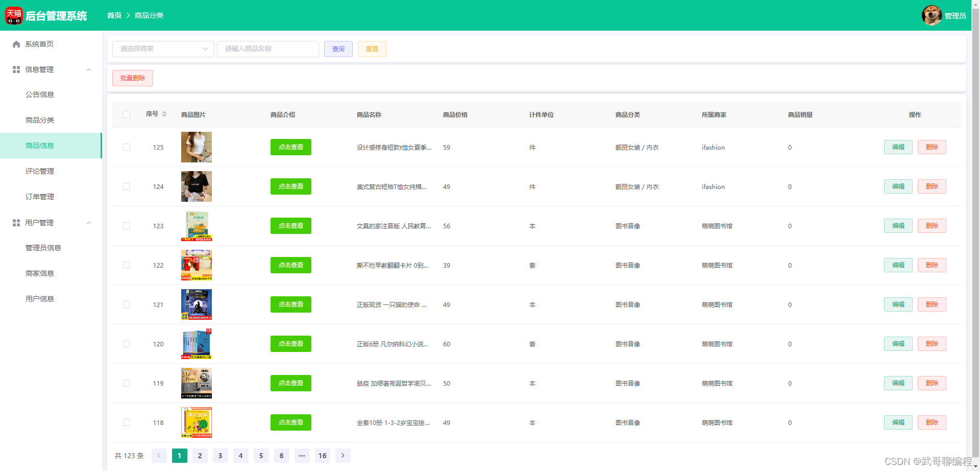Image resolution: width=980 pixels, height=471 pixels.
Task: Click the previous page arrow icon
Action: 159,455
